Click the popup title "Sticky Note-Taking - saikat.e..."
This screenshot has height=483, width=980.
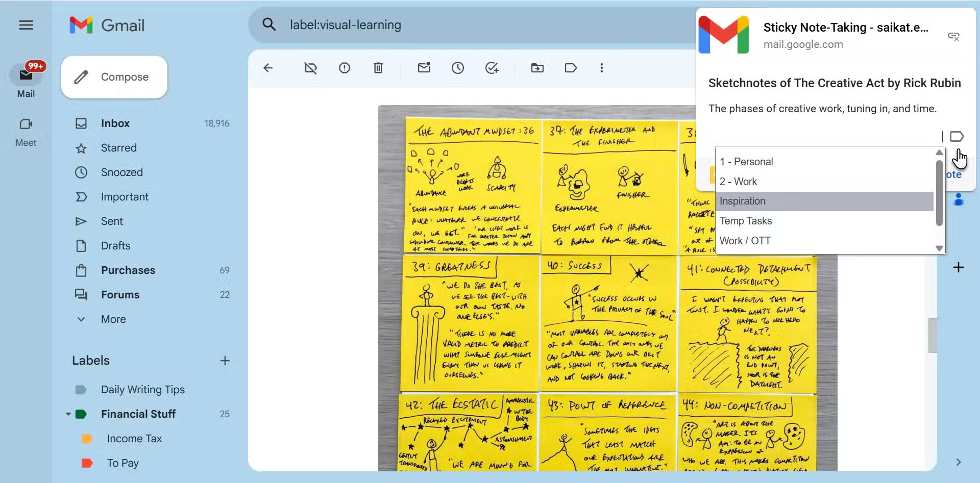point(846,28)
